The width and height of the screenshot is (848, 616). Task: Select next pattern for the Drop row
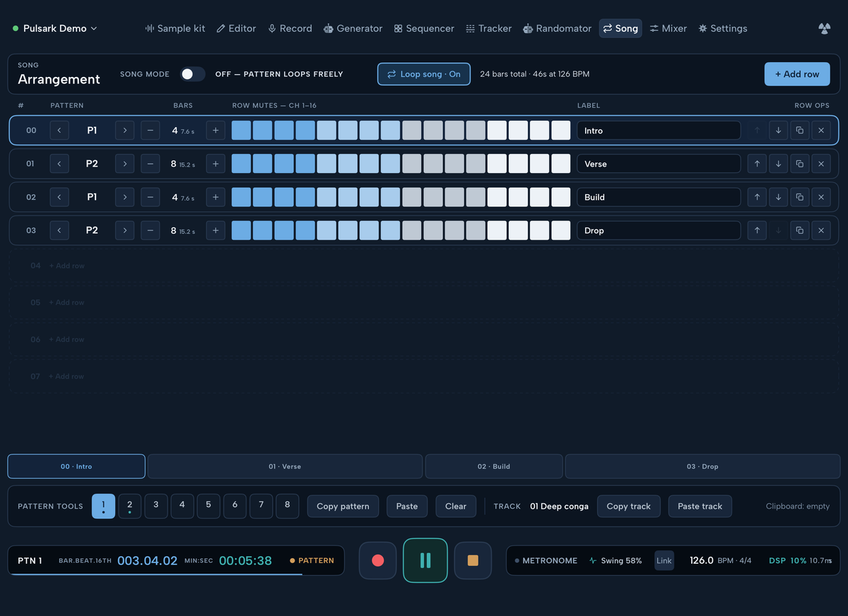[x=124, y=230]
